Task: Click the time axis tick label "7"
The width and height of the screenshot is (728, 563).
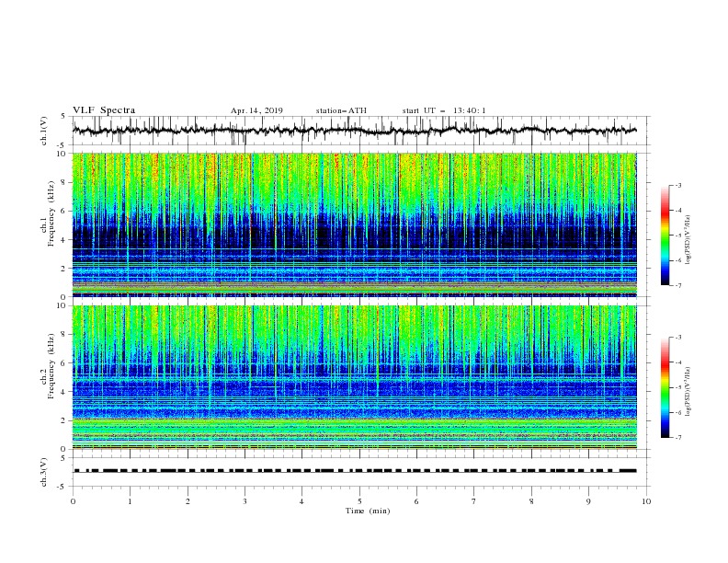Action: (474, 501)
